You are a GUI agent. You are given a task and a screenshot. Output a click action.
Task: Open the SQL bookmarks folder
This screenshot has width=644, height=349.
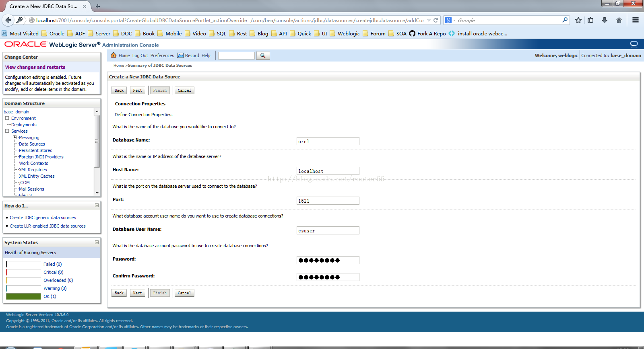point(217,33)
